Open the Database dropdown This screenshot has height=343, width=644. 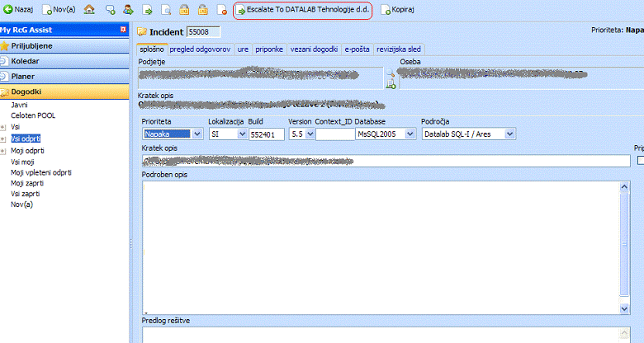[x=410, y=134]
